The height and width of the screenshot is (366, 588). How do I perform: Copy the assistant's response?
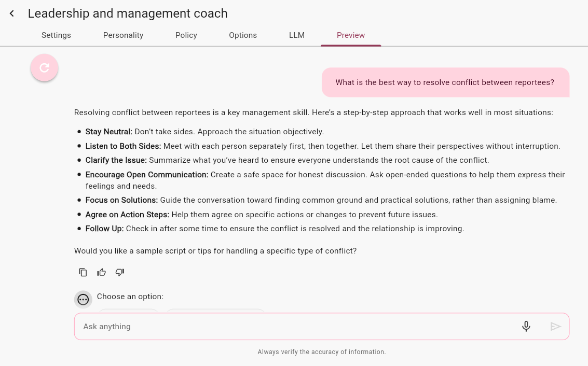[x=83, y=272]
